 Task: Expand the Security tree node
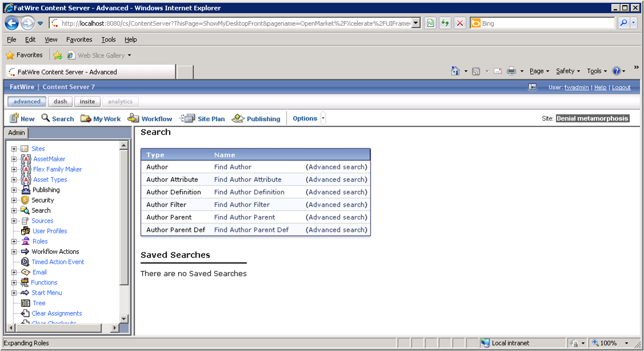14,200
